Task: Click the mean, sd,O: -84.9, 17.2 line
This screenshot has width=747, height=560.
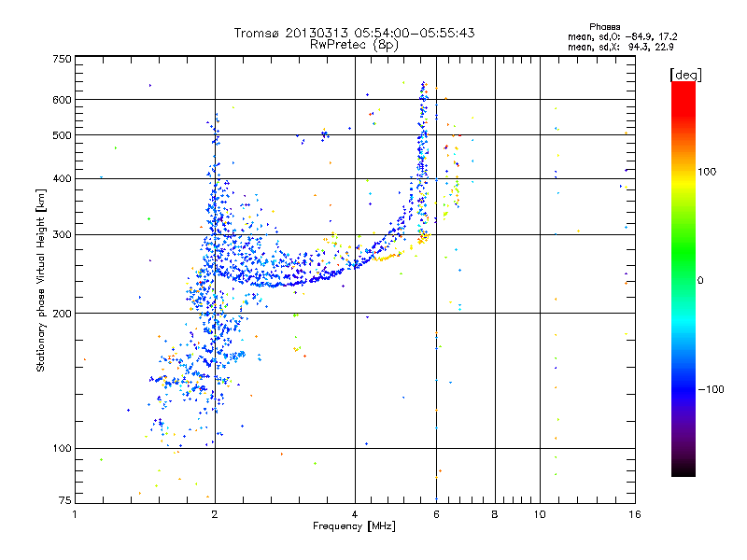Action: click(622, 36)
